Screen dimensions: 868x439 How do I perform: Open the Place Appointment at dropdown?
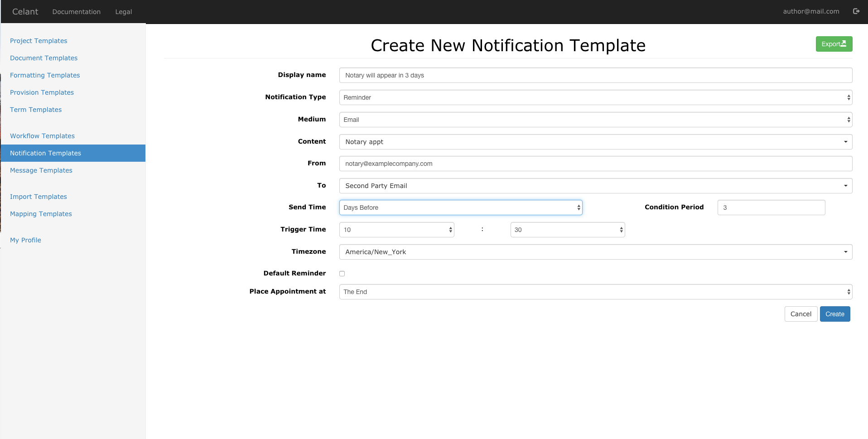tap(595, 292)
